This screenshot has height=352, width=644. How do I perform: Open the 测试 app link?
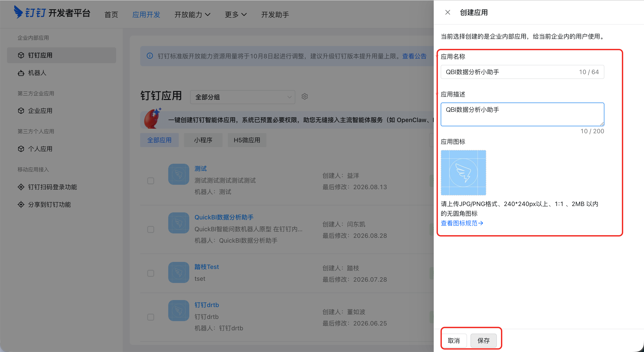tap(200, 169)
